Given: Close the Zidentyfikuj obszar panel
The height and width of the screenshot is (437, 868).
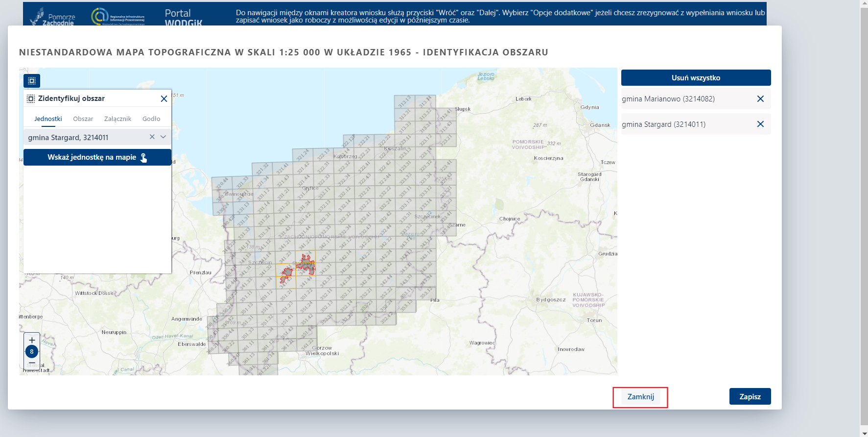Looking at the screenshot, I should (164, 99).
